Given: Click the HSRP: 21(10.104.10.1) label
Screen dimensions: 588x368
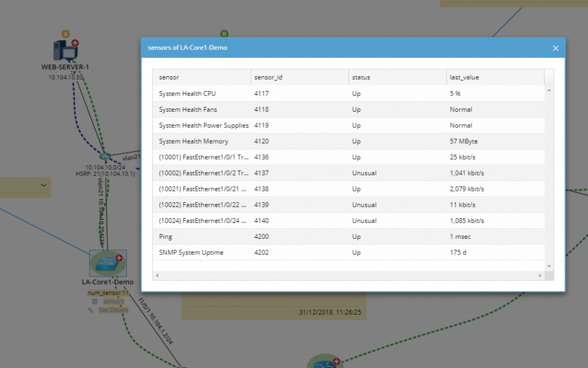Looking at the screenshot, I should pyautogui.click(x=105, y=173).
